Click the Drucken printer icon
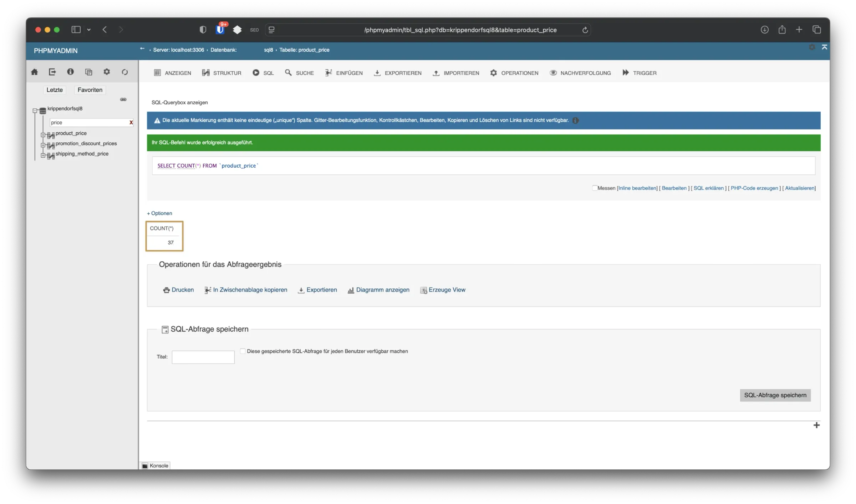The image size is (856, 504). coord(166,290)
